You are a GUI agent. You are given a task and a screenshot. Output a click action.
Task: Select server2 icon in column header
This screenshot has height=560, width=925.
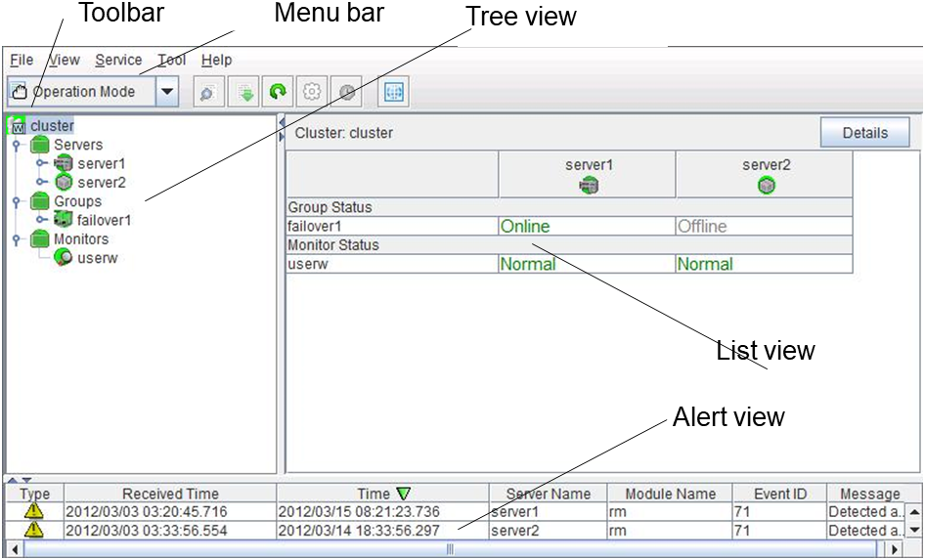[766, 185]
